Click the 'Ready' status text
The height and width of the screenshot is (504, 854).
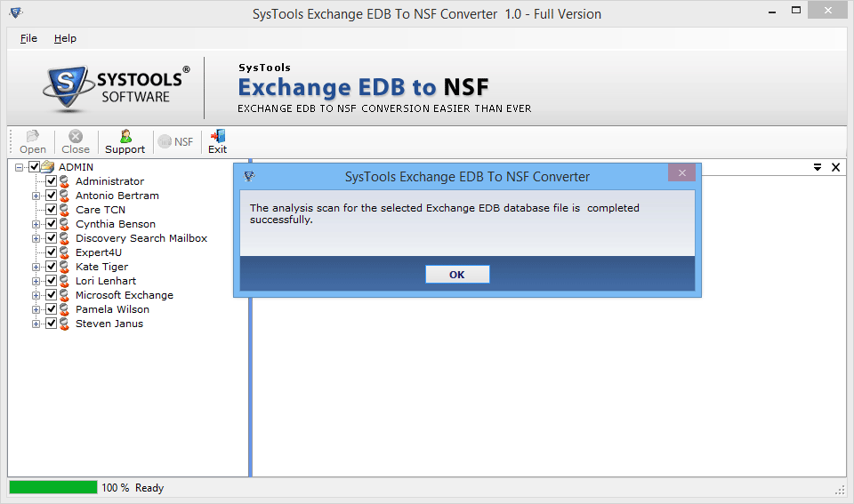pos(149,488)
